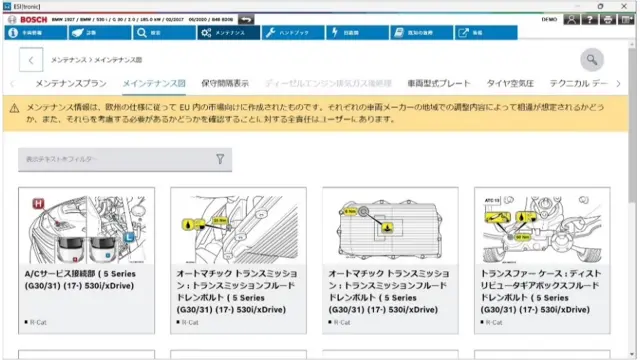640x360 pixels.
Task: Click the DEMO label in the top-right header
Action: point(549,19)
